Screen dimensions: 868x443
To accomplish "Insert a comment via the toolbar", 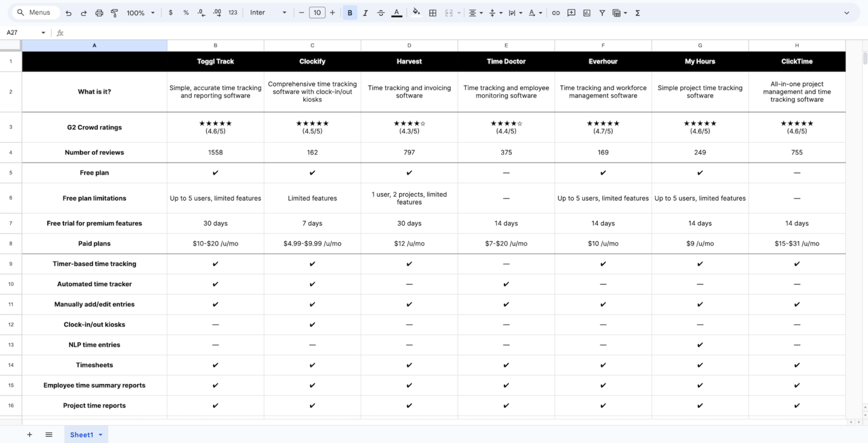I will tap(571, 12).
